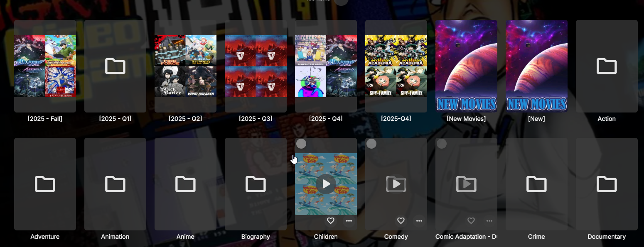644x247 pixels.
Task: Click the 'Animation' title text
Action: pos(115,237)
